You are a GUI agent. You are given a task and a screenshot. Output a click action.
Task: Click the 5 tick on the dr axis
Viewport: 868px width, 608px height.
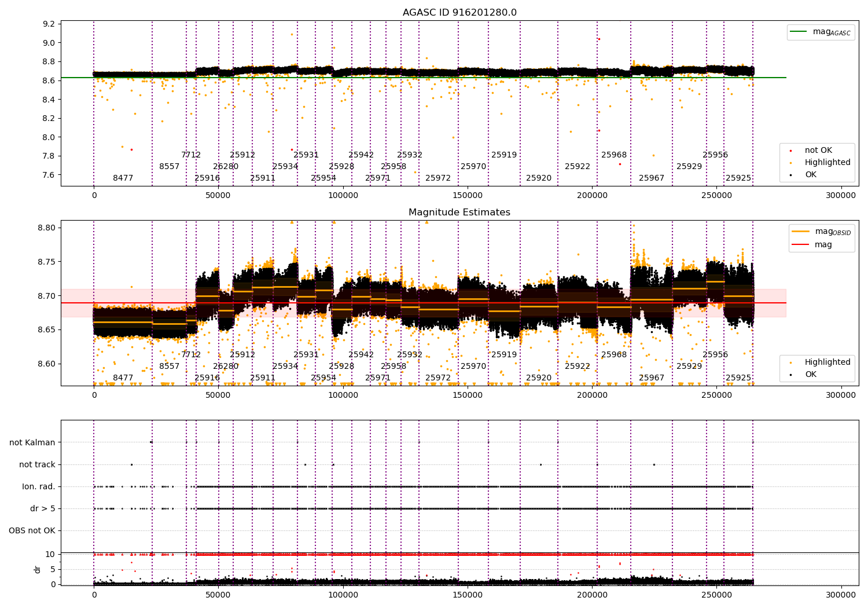[x=53, y=569]
